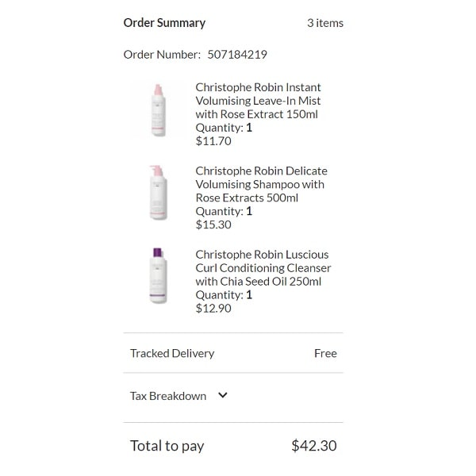Viewport: 476px width, 476px height.
Task: Open the Instant Volumising Leave-In Mist thumbnail
Action: point(159,110)
